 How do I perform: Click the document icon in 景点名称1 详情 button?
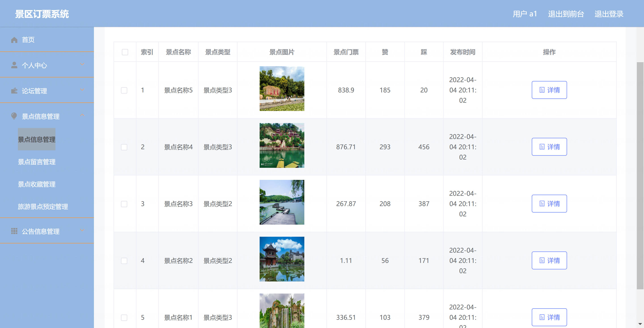pyautogui.click(x=542, y=317)
